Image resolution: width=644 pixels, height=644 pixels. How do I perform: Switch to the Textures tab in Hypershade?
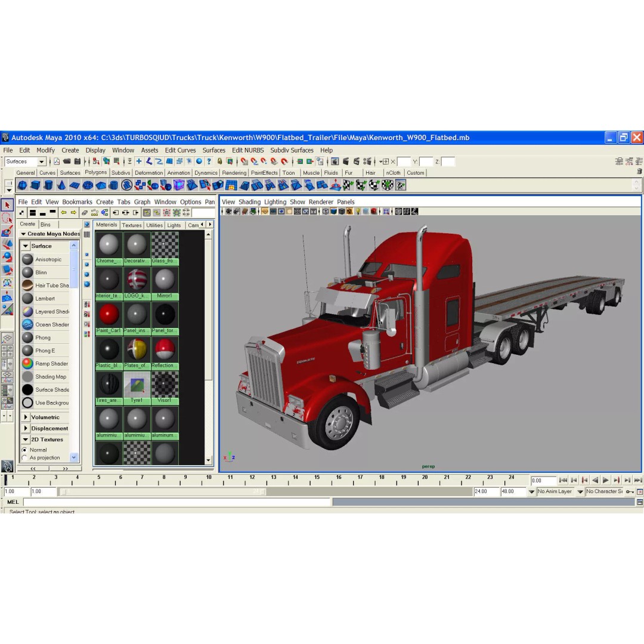tap(131, 225)
